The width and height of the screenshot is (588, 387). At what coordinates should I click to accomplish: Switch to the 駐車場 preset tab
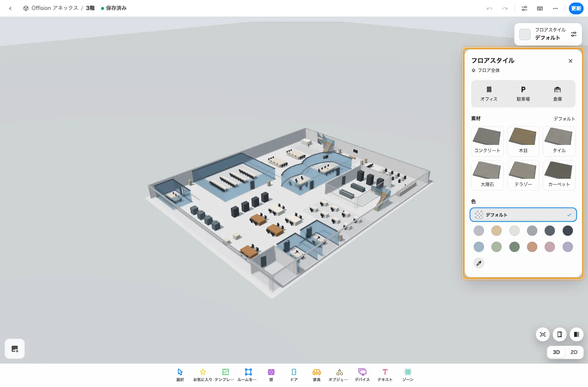523,94
